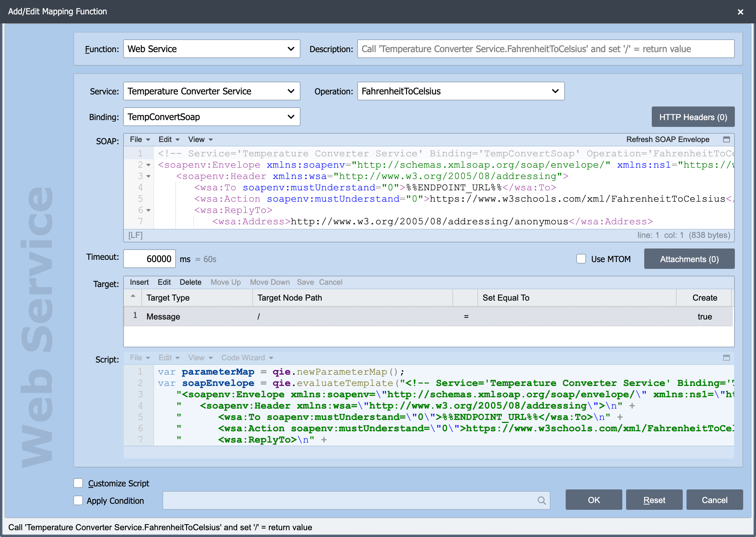Tick the Apply Condition checkbox
This screenshot has height=537, width=756.
click(x=78, y=500)
